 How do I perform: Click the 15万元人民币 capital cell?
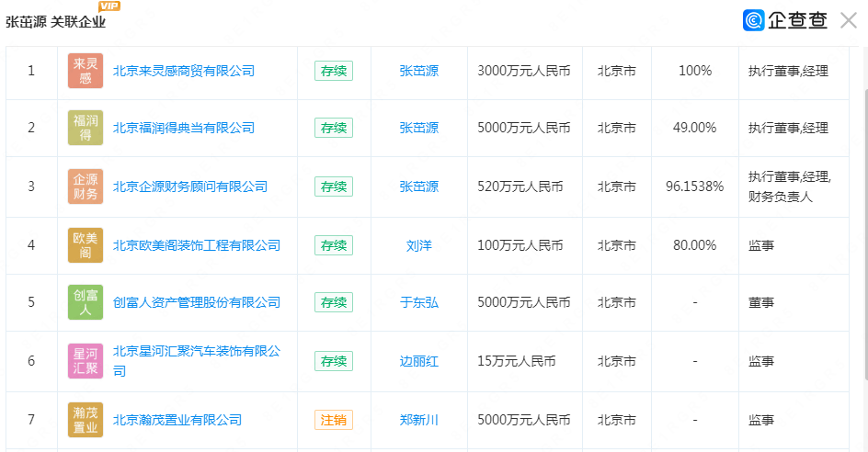517,361
